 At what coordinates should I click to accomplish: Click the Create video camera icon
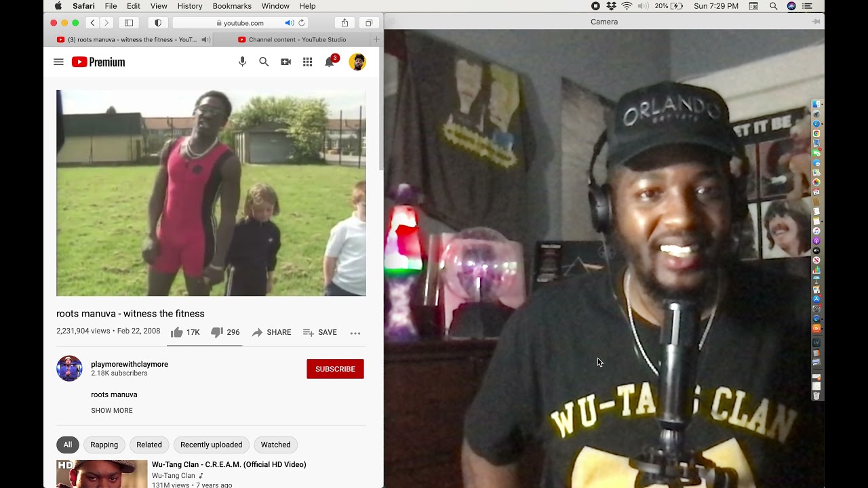285,62
